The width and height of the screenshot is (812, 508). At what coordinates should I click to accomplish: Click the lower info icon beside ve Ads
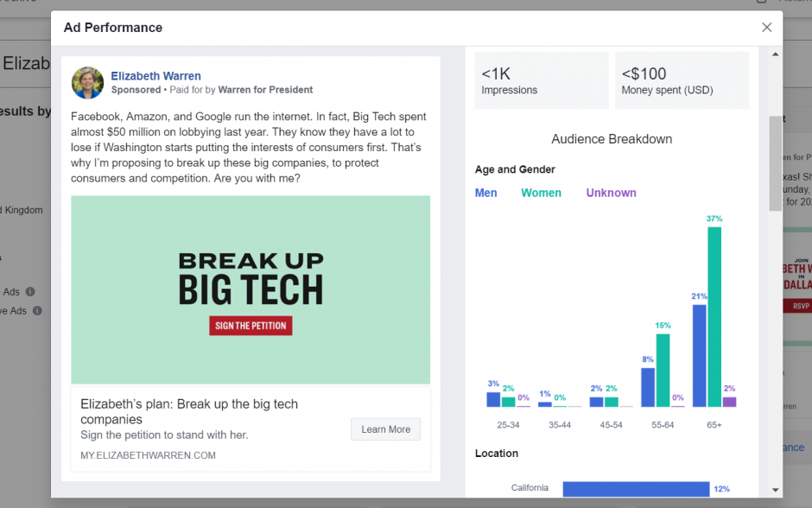[x=37, y=311]
